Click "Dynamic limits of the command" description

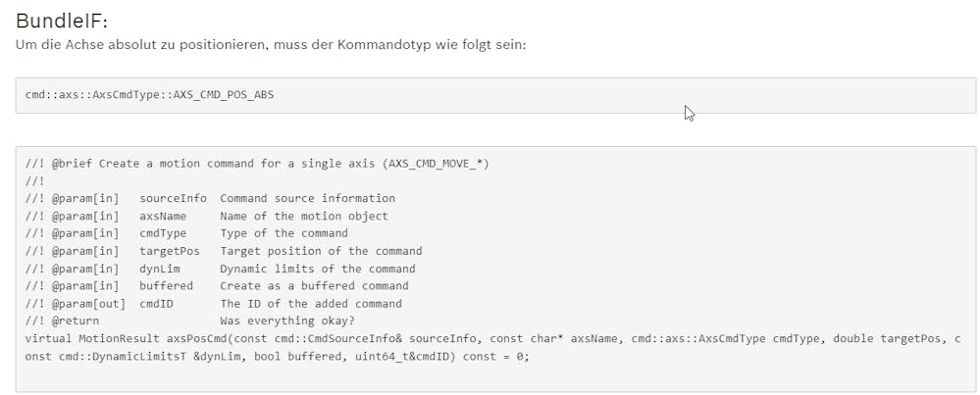[x=317, y=269]
